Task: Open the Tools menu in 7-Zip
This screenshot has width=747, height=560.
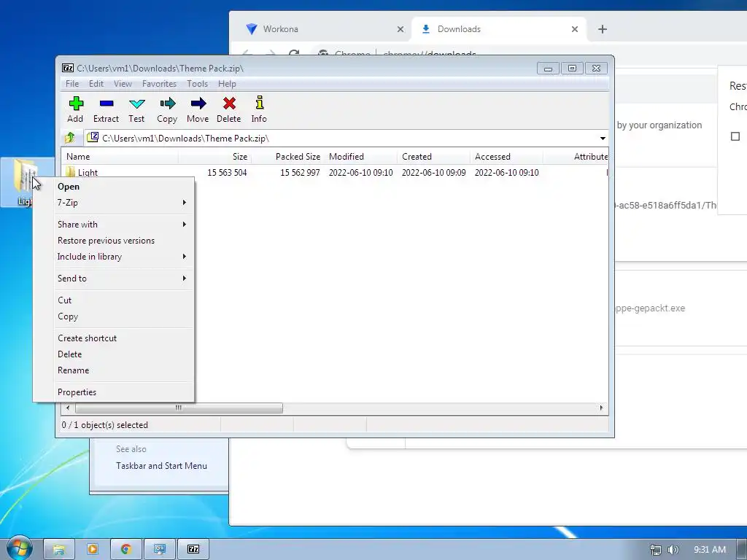Action: 197,84
